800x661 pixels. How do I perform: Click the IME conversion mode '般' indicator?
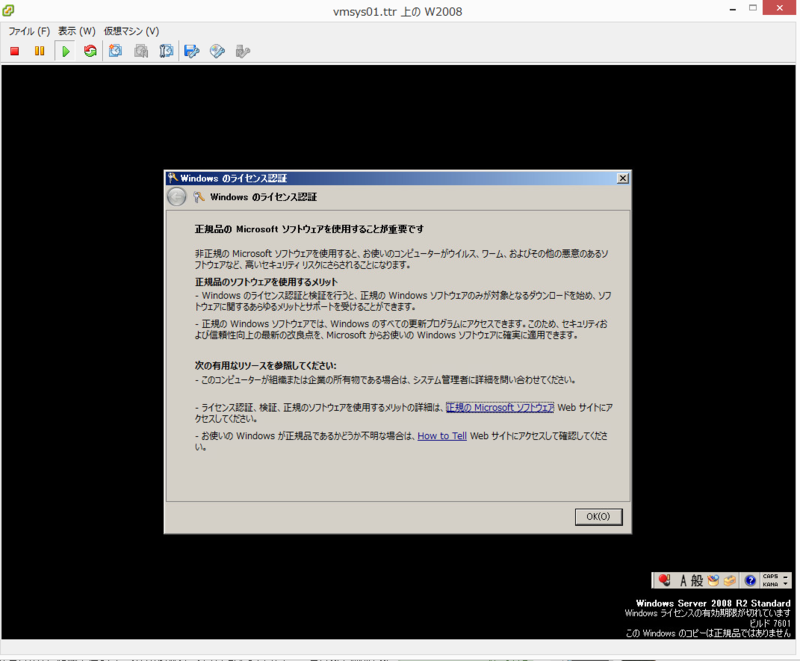pos(697,580)
